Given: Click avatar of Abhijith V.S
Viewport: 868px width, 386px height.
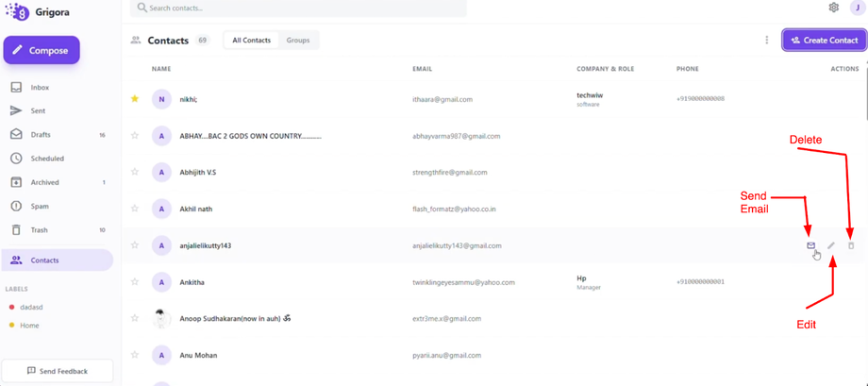Looking at the screenshot, I should (161, 172).
